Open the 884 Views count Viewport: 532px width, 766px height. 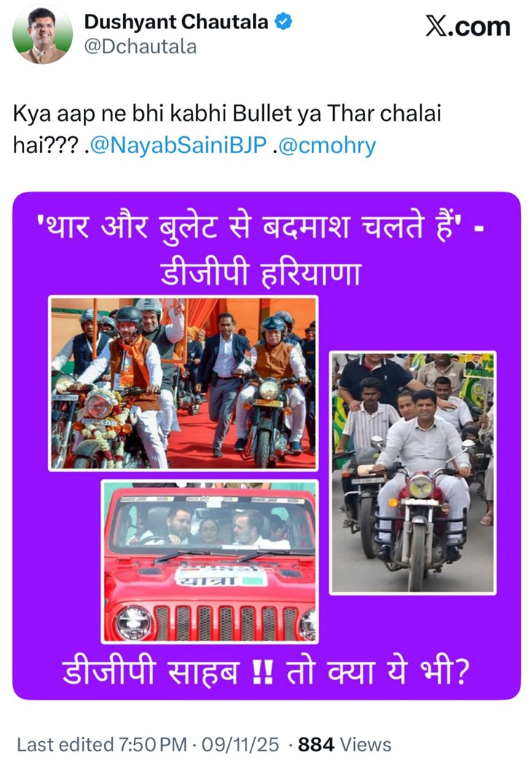pos(345,745)
